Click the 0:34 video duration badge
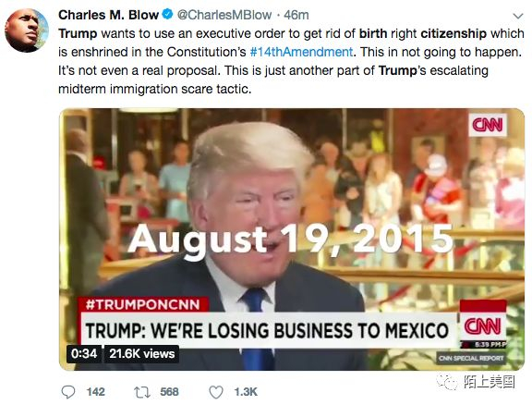532x405 pixels. [x=84, y=354]
